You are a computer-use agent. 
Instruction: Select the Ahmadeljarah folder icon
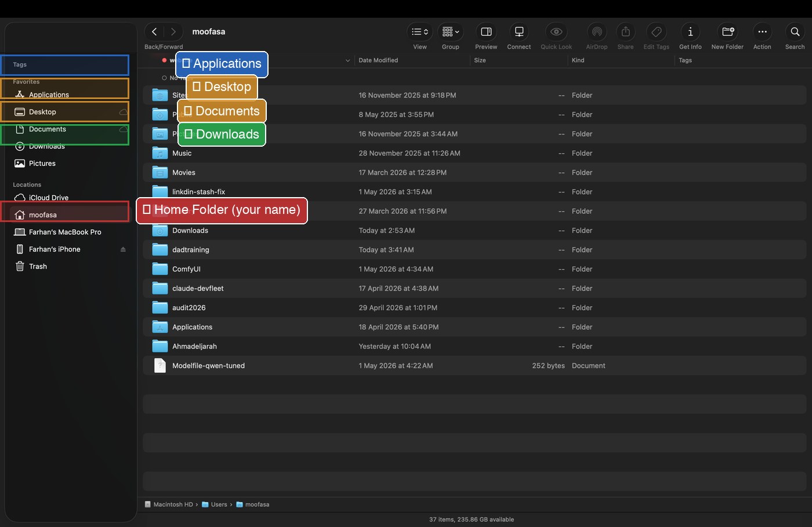(x=159, y=346)
